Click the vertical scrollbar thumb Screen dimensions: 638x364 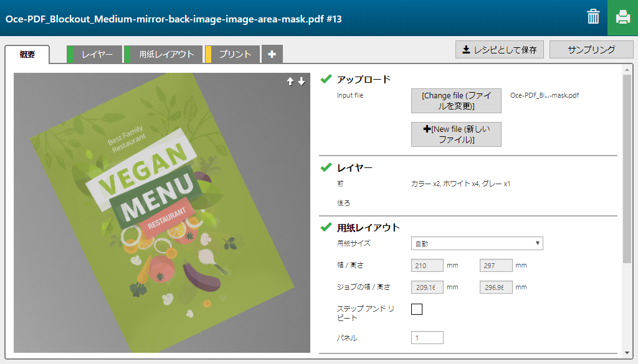(x=627, y=169)
